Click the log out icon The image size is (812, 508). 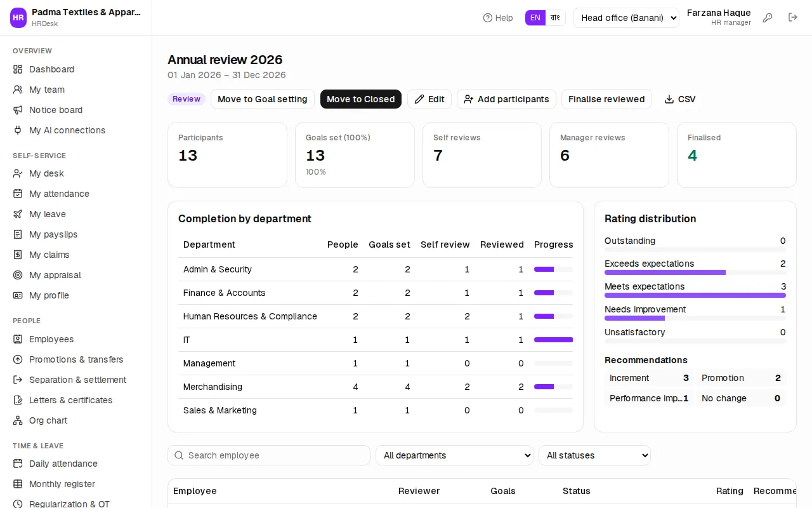point(793,18)
